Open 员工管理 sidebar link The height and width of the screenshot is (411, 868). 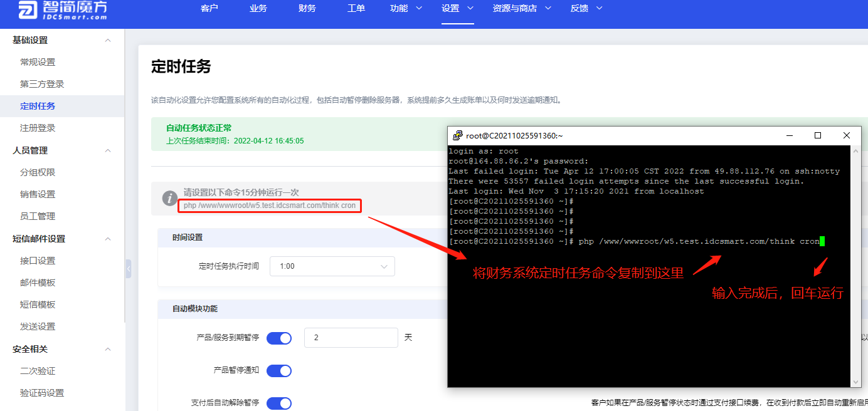point(38,216)
